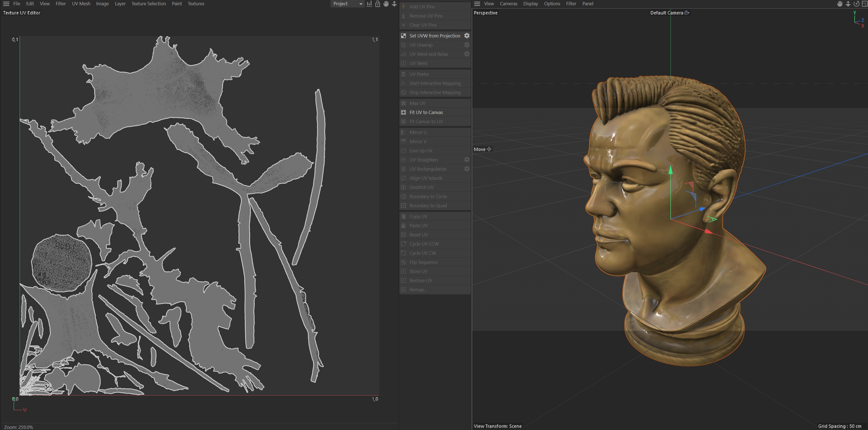
Task: Open the Texture Selection menu
Action: pyautogui.click(x=148, y=4)
